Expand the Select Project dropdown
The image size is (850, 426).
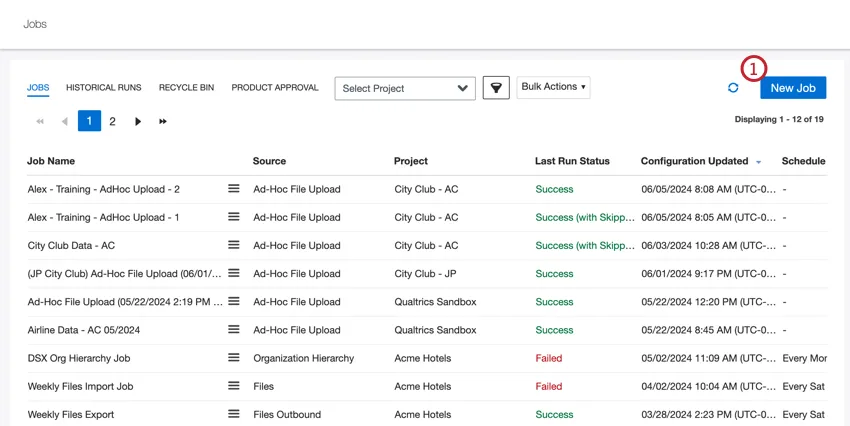pos(405,88)
